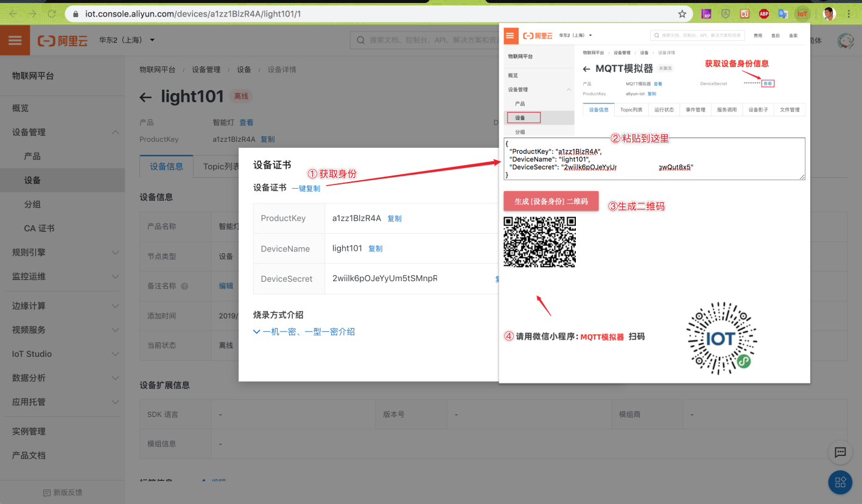Expand the 规则引擎 sidebar section
This screenshot has height=504, width=862.
115,252
